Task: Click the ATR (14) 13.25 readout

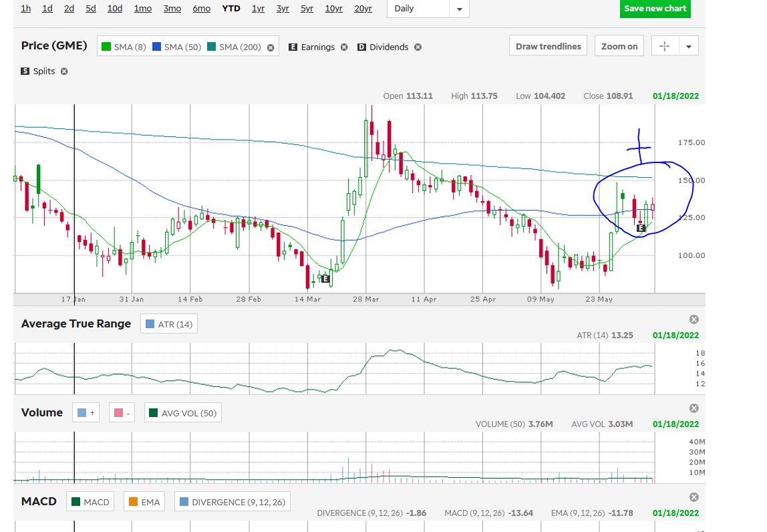Action: 605,336
